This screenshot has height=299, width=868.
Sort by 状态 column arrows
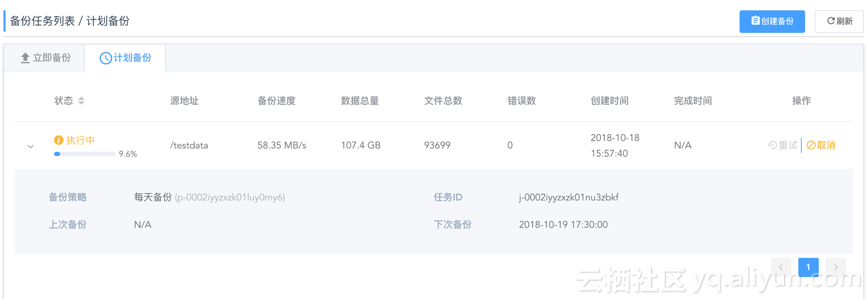pyautogui.click(x=81, y=101)
